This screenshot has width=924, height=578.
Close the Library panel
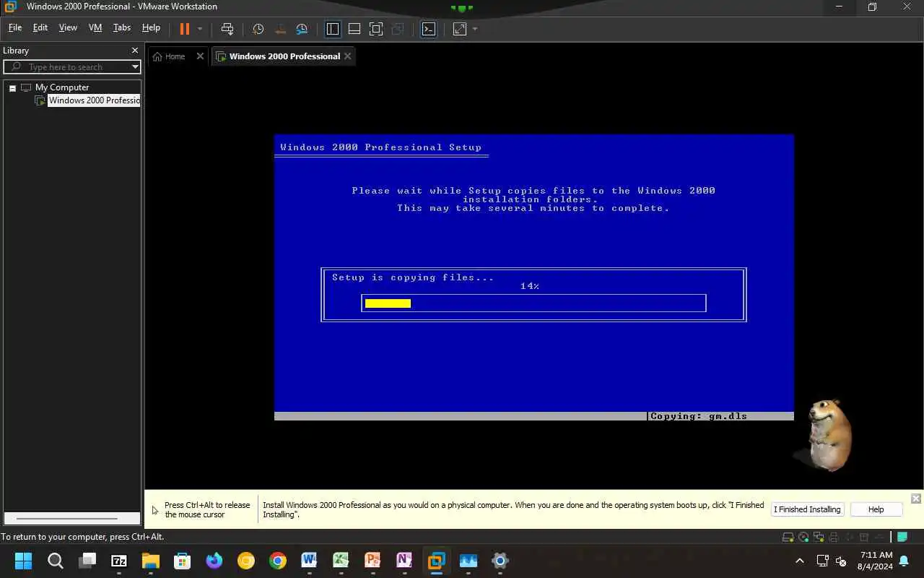coord(134,51)
